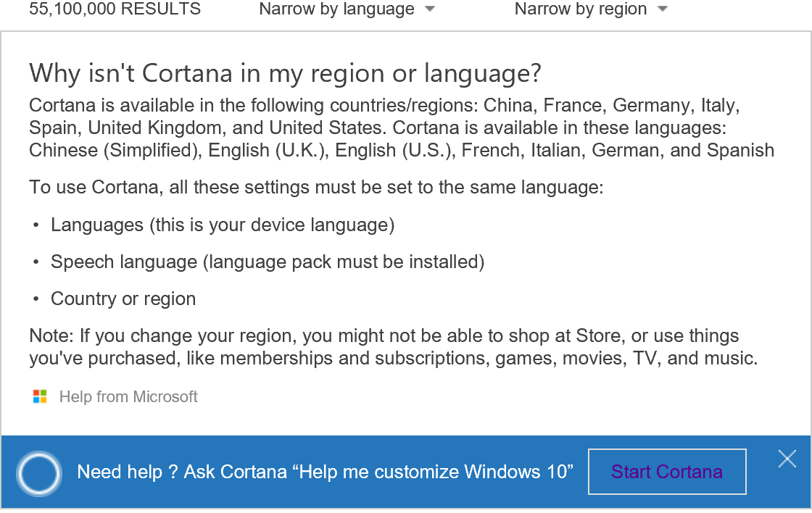812x513 pixels.
Task: Click the X on the blue notification bar
Action: (x=787, y=459)
